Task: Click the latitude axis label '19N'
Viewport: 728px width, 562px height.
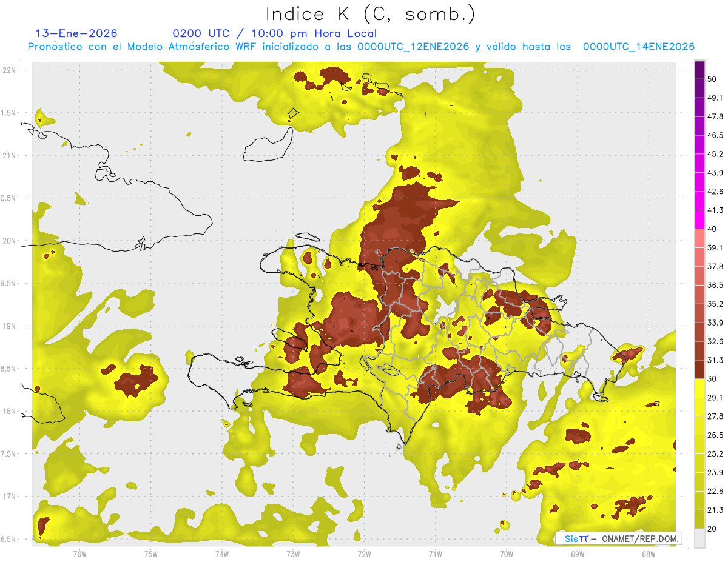Action: pyautogui.click(x=9, y=326)
